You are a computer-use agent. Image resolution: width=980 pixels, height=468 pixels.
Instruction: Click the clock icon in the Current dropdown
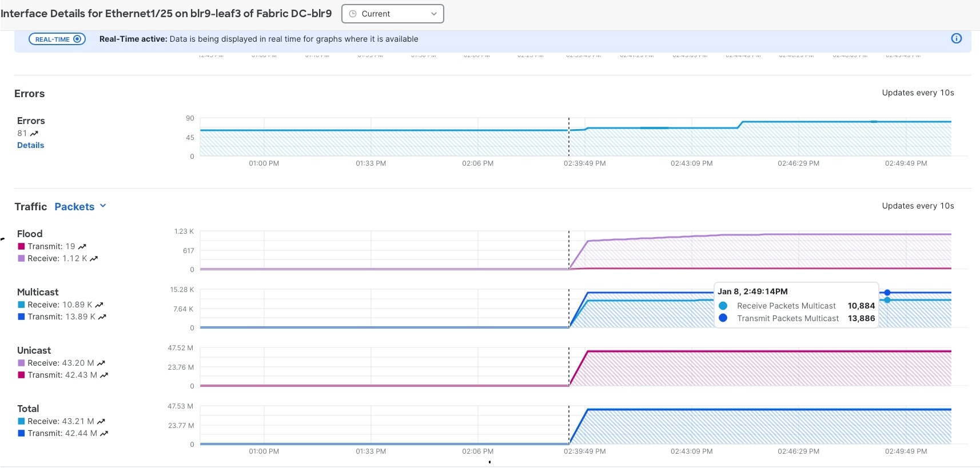point(353,14)
